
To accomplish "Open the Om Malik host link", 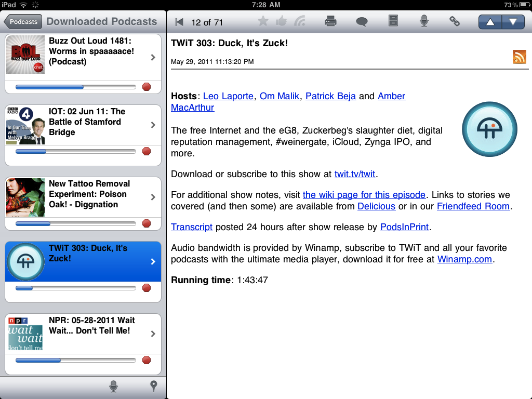I will point(280,96).
